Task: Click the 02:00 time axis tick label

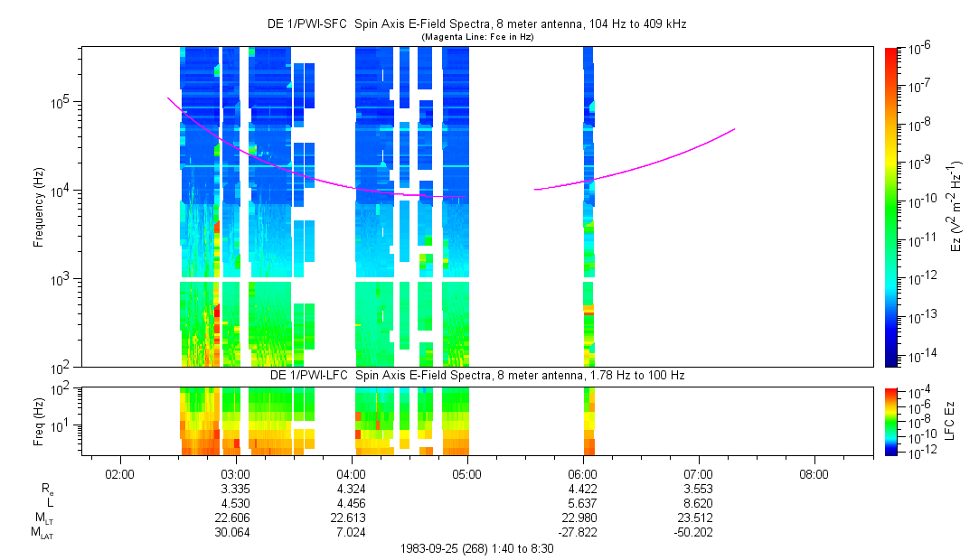Action: coord(119,474)
